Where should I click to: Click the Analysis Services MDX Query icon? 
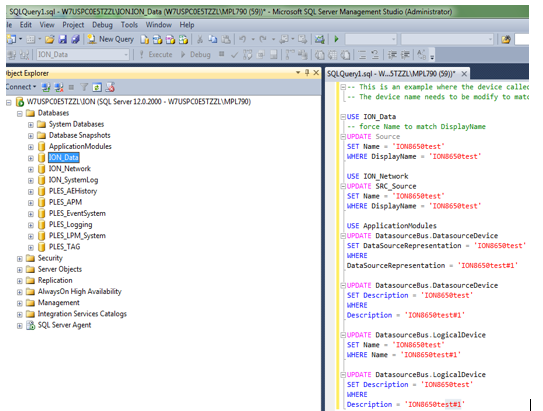tap(158, 39)
